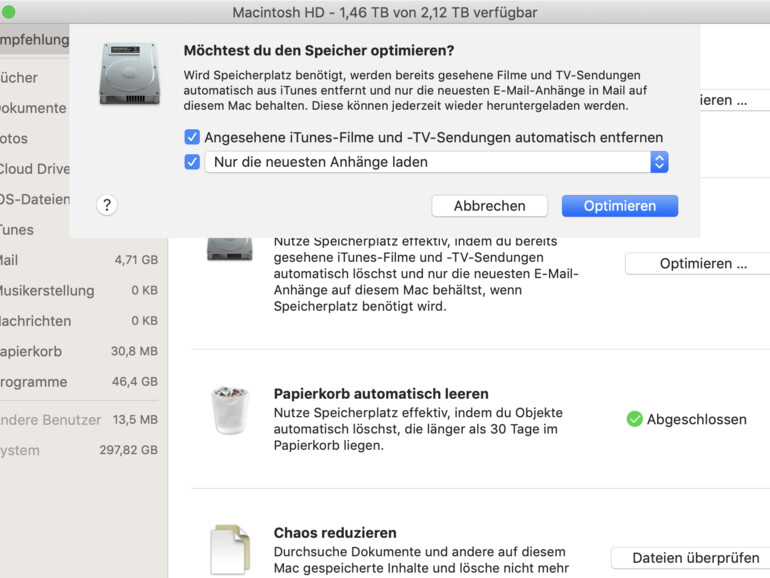
Task: Click the Papierkorb trash can icon
Action: tap(230, 411)
